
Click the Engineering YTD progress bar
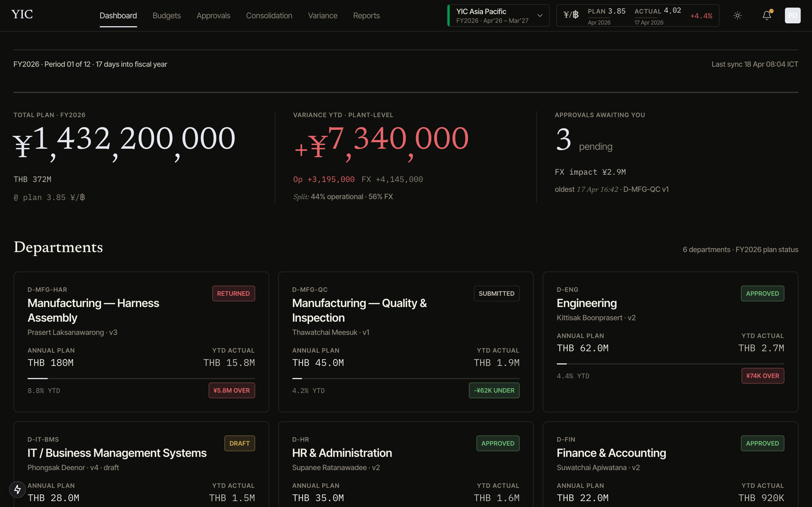click(670, 363)
